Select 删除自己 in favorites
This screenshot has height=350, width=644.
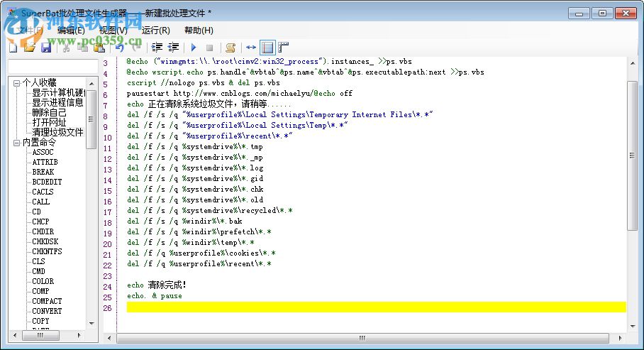click(x=49, y=112)
